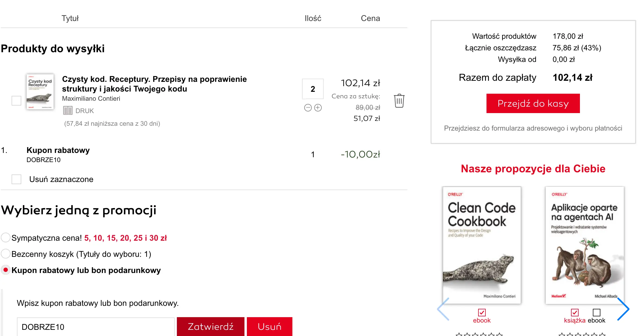Click the -10,00zł discount amount
The height and width of the screenshot is (336, 644).
pyautogui.click(x=360, y=154)
